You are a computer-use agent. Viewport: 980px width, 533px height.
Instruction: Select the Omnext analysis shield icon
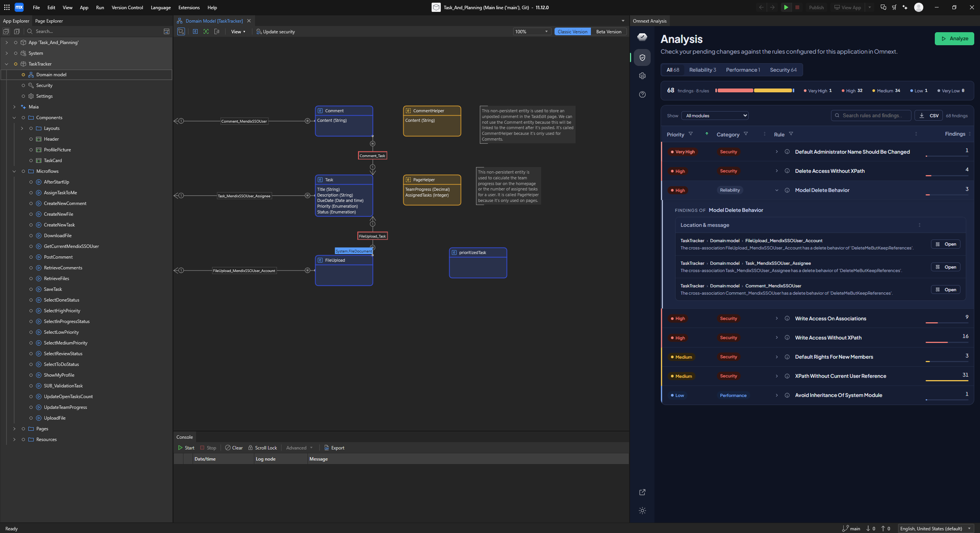click(x=642, y=57)
